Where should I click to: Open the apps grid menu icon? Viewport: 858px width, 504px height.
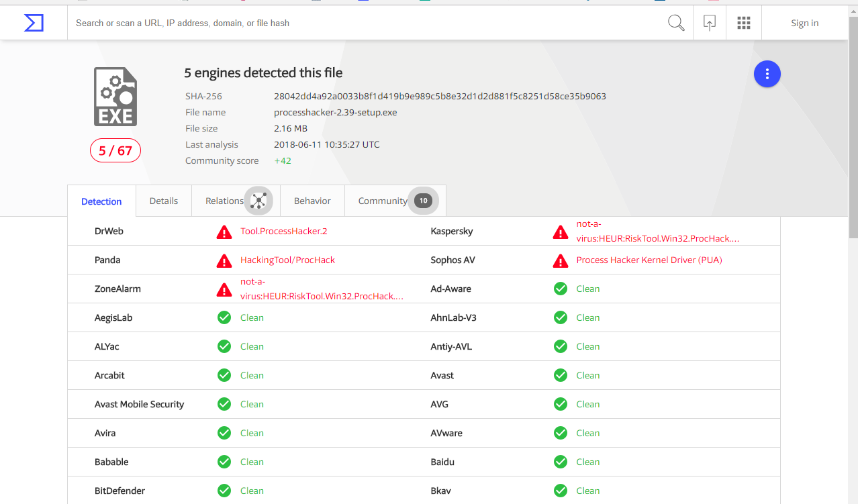point(744,23)
